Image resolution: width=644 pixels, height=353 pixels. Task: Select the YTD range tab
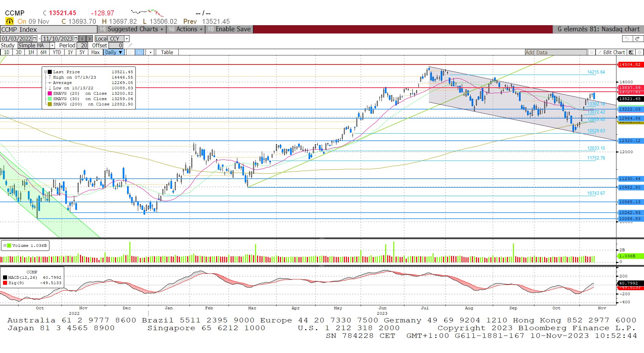tap(57, 52)
